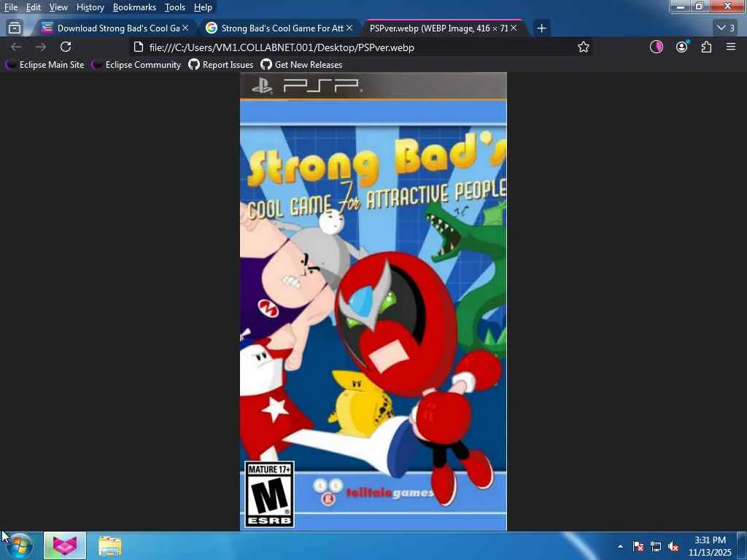
Task: Close the PSPver.webp tab
Action: click(514, 28)
